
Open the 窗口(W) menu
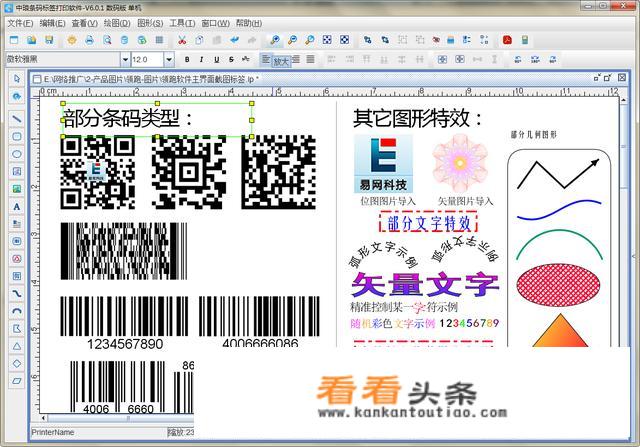tap(216, 23)
